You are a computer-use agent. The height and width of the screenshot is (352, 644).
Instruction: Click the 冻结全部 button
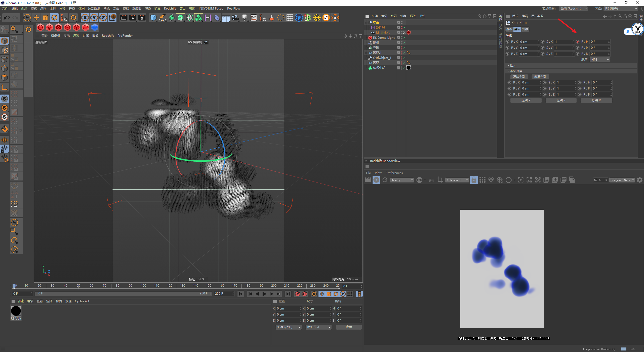pyautogui.click(x=519, y=77)
